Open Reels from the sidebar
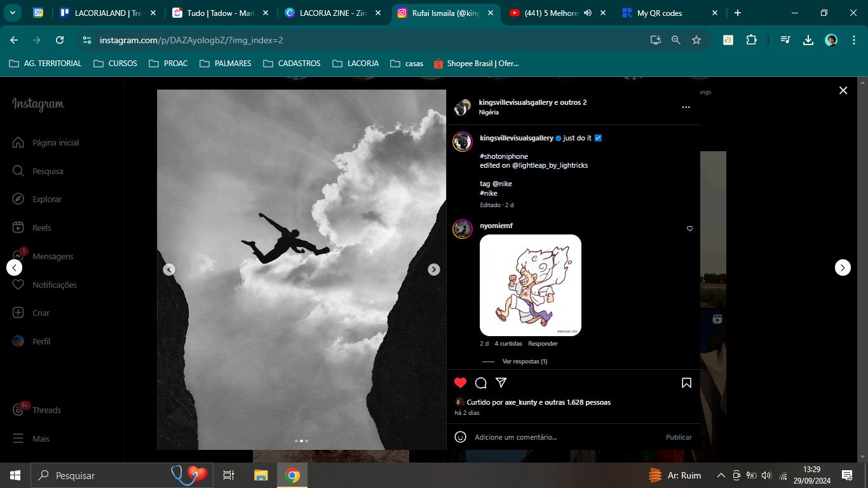 [x=32, y=227]
